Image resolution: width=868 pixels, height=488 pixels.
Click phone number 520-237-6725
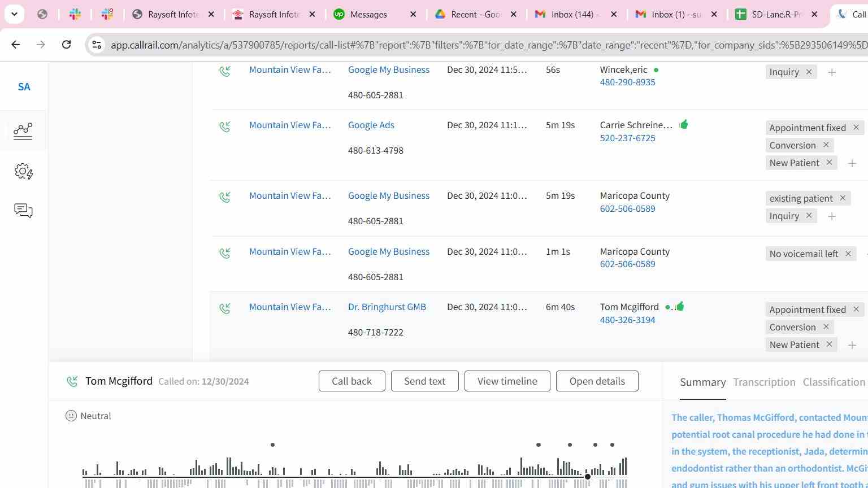click(x=627, y=138)
